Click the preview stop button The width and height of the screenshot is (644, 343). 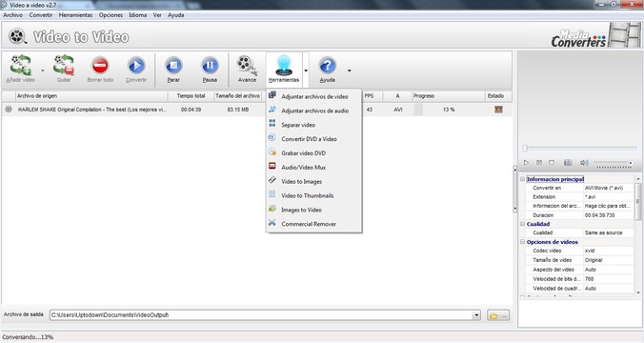(x=552, y=163)
